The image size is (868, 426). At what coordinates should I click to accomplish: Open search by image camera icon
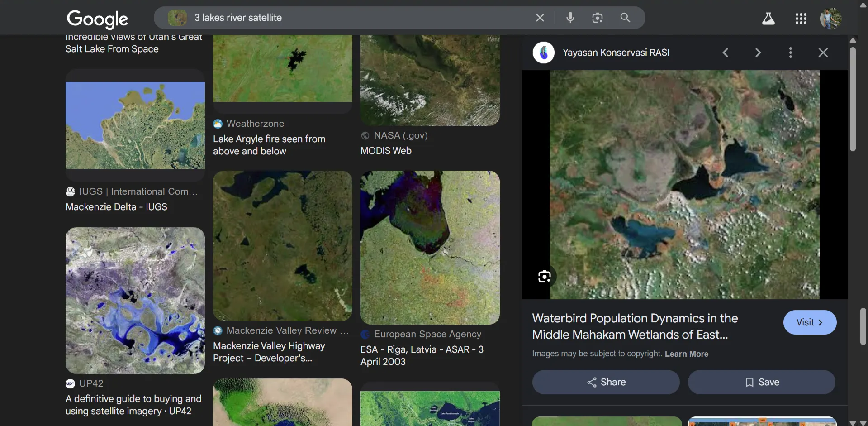coord(597,18)
